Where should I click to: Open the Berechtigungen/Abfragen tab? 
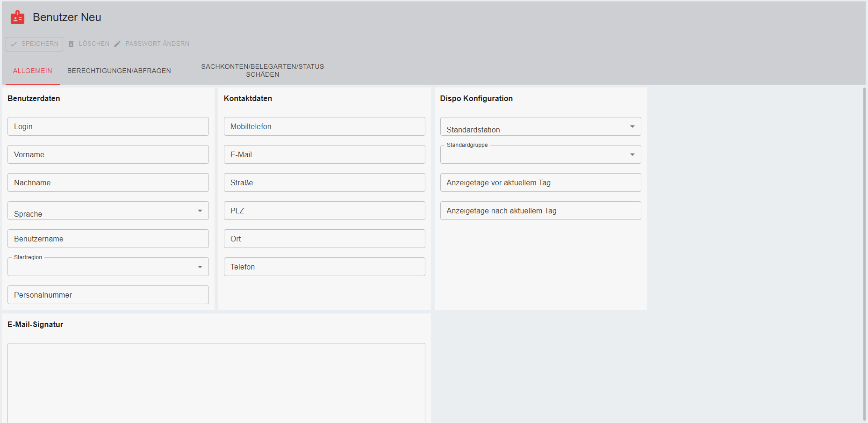tap(119, 71)
